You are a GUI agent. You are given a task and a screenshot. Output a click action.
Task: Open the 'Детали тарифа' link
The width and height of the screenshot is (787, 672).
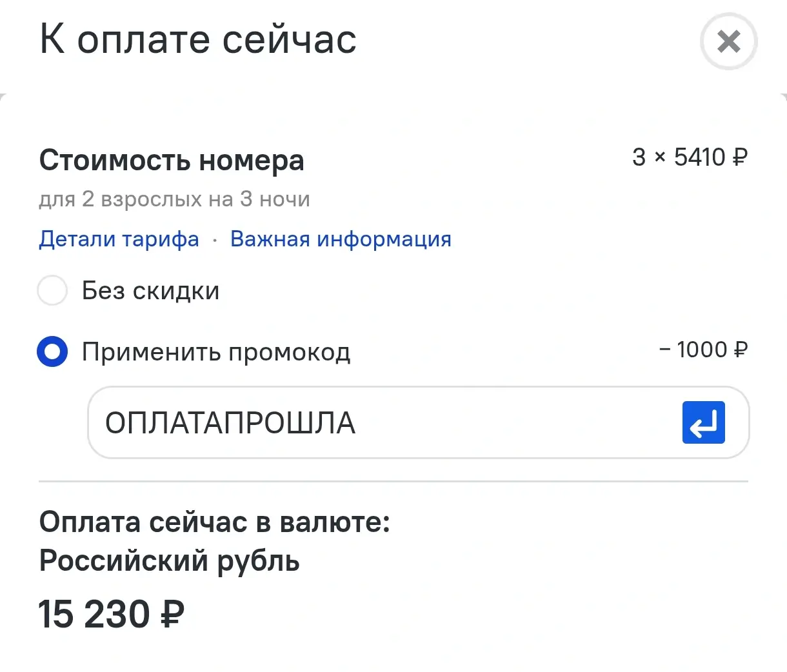(119, 239)
